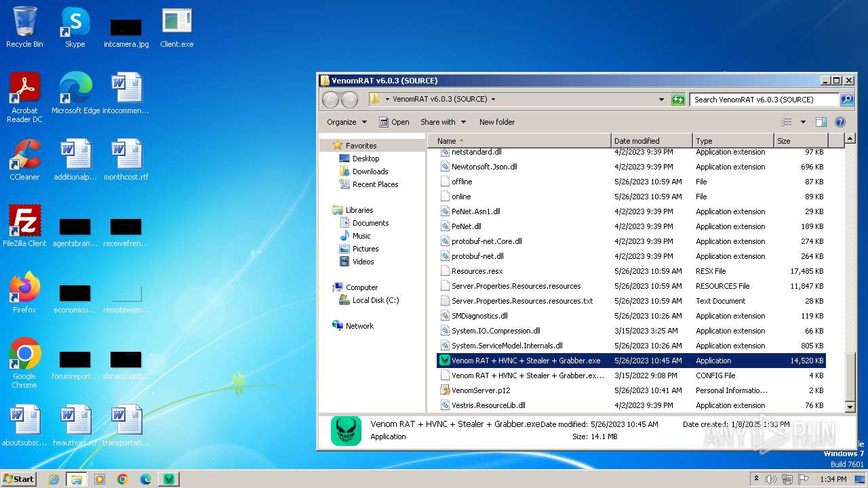The image size is (868, 488).
Task: Click the Explorer Back arrow button
Action: tap(330, 100)
